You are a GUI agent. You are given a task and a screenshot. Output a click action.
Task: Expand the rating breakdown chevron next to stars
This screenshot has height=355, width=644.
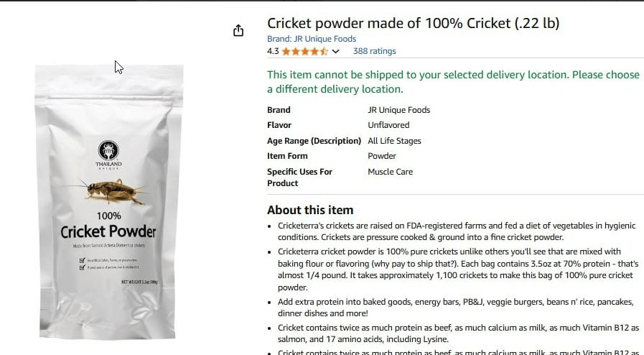(x=335, y=52)
